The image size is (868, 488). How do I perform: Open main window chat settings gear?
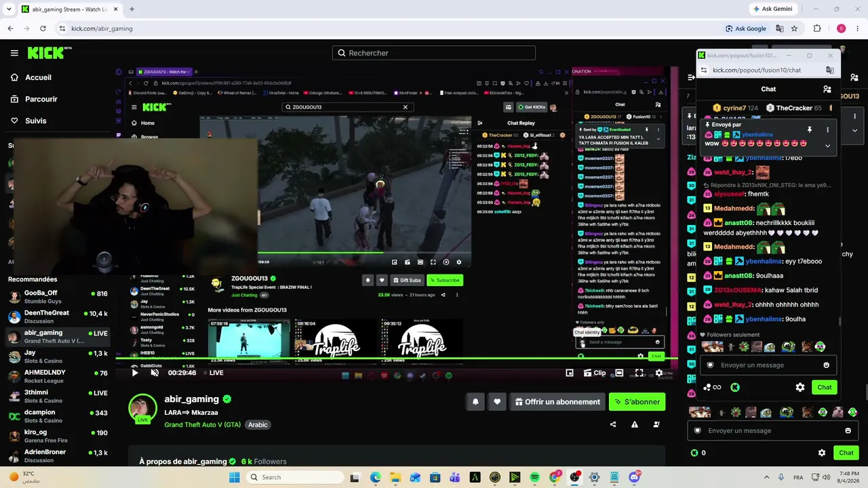(x=822, y=453)
